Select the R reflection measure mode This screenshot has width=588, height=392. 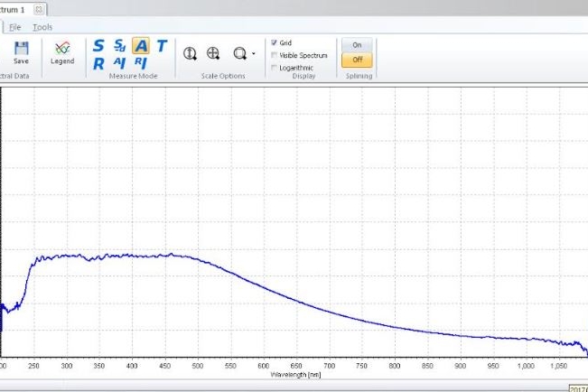tap(98, 63)
